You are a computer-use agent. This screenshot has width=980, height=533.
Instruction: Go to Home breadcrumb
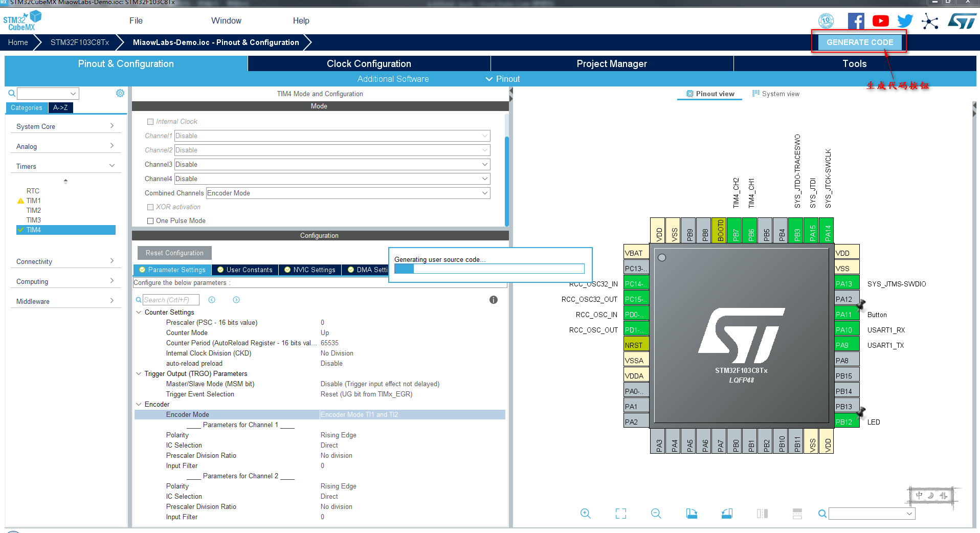pos(18,42)
